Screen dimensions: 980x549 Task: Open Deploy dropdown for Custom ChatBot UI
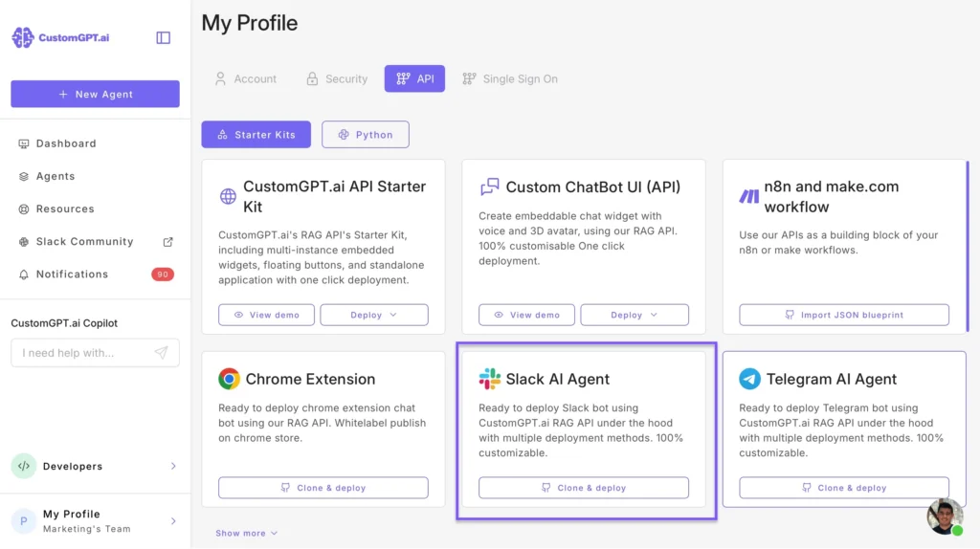[x=635, y=315]
